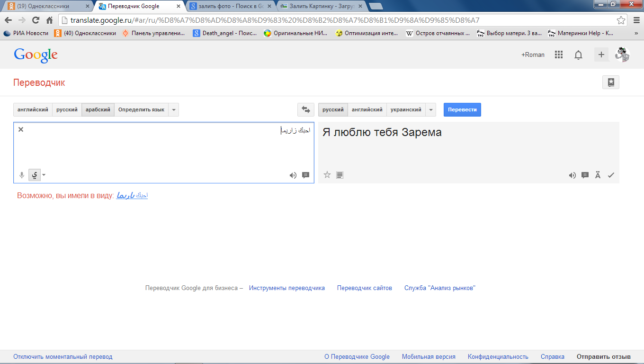Listen to translated text speaker icon
644x364 pixels.
(x=572, y=175)
